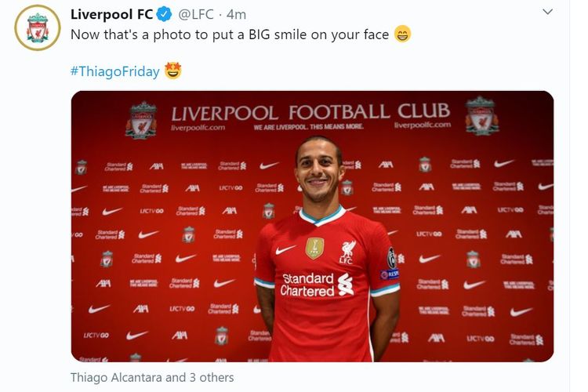Image resolution: width=588 pixels, height=392 pixels.
Task: Click the blue verified badge
Action: pos(164,14)
